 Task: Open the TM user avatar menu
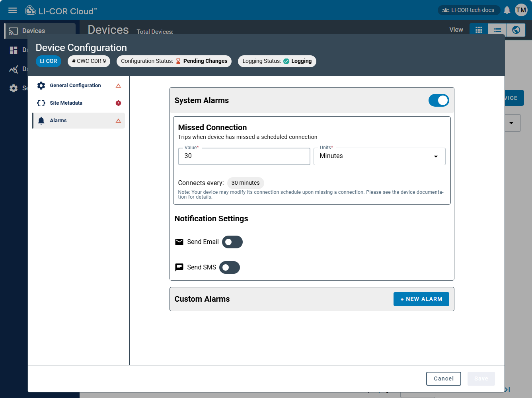click(x=521, y=10)
